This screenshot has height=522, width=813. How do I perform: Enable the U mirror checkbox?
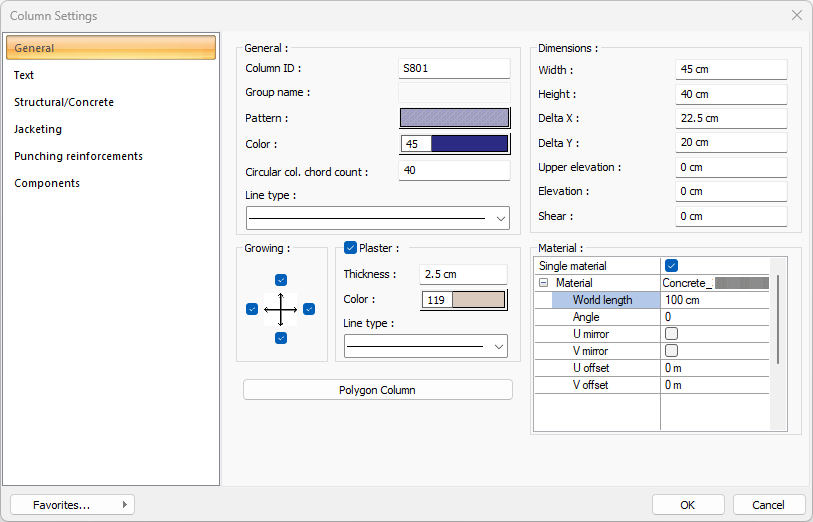671,334
